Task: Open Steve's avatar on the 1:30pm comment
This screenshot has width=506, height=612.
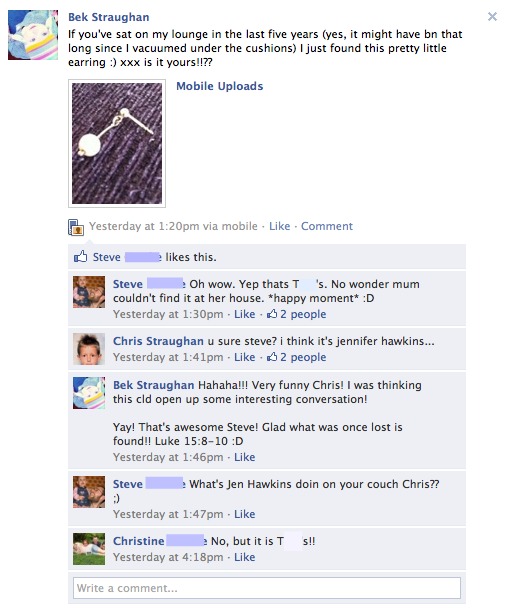Action: tap(89, 292)
